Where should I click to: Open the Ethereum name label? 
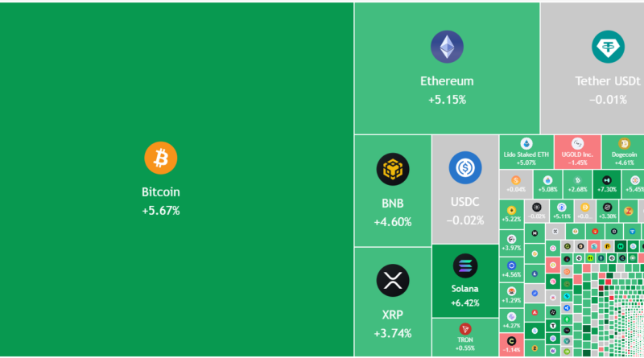click(447, 81)
